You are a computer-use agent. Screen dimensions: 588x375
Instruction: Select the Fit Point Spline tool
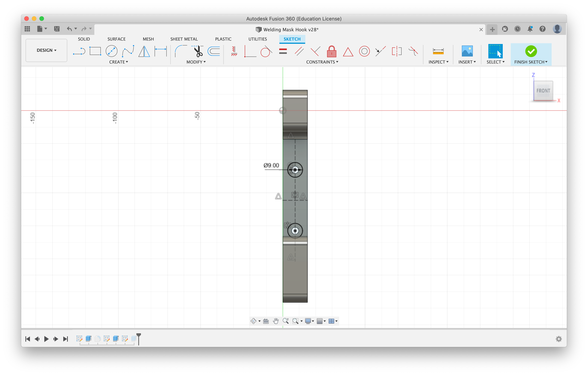[128, 51]
